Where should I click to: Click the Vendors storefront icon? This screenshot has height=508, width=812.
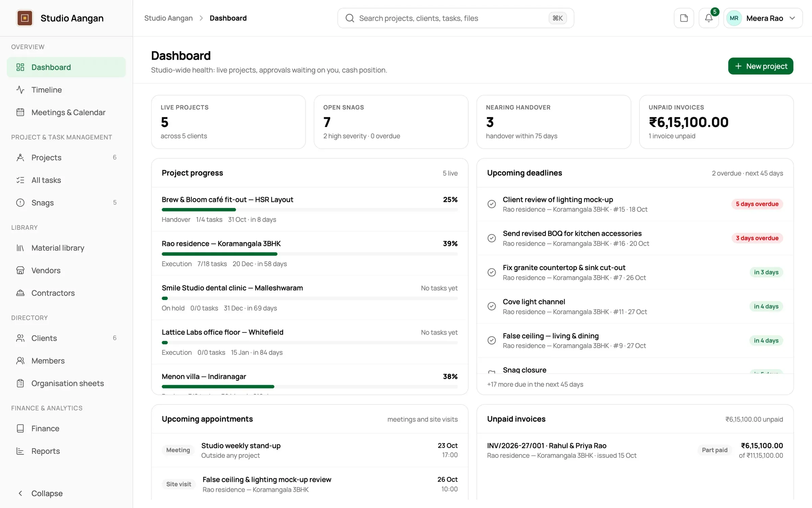pos(20,270)
